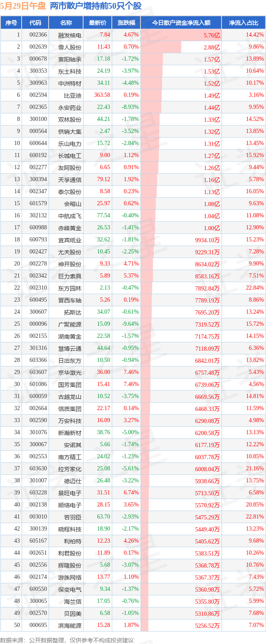Click the 净流入占比 column header
Screen dimensions: 266x644
point(243,23)
